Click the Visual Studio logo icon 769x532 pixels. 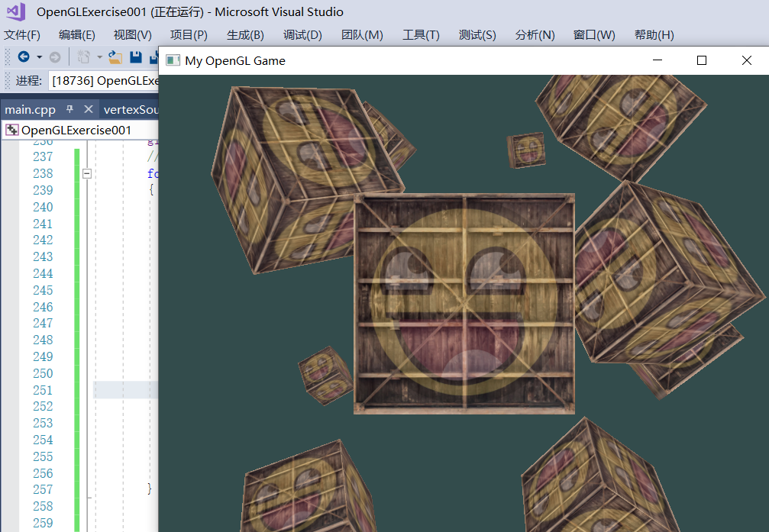pyautogui.click(x=16, y=11)
